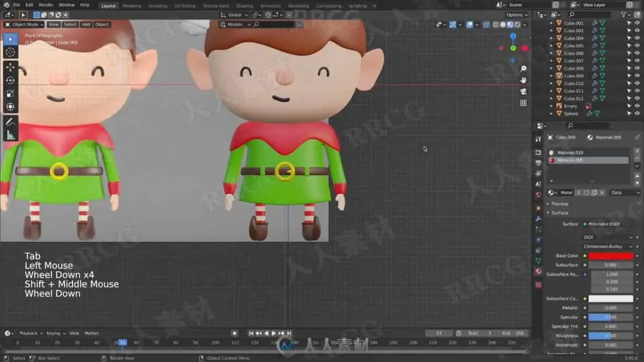The width and height of the screenshot is (644, 362).
Task: Hide Cube.004 in viewport via eye
Action: pos(637,38)
